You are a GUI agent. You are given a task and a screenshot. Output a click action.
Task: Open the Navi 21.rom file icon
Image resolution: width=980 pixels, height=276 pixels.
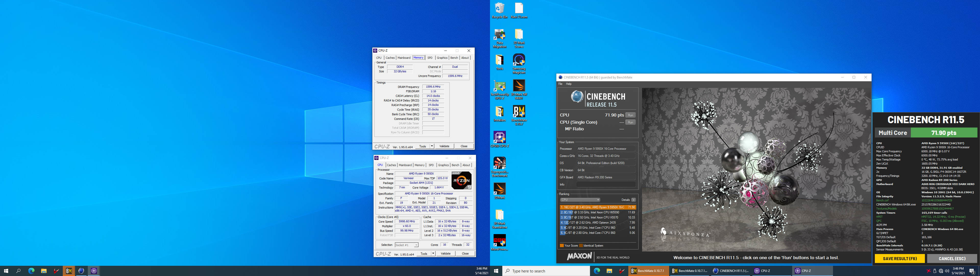click(x=519, y=10)
